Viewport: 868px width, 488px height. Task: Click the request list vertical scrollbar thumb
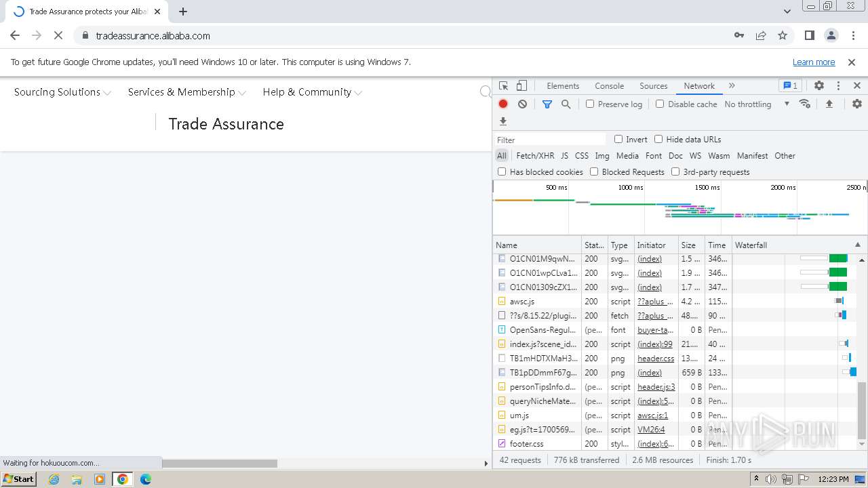point(862,411)
